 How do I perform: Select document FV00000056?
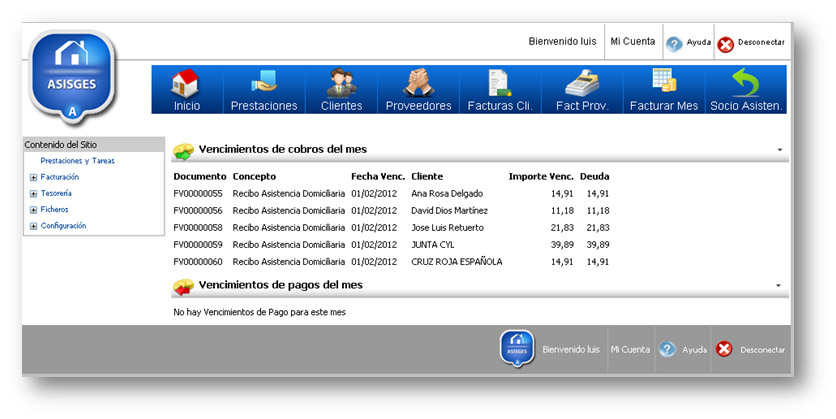[198, 211]
